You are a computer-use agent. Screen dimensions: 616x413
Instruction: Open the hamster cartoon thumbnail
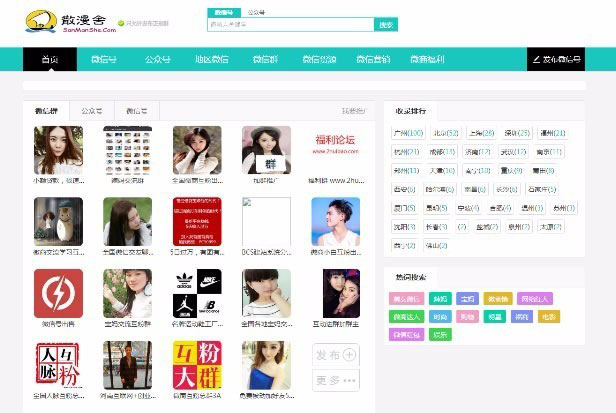coord(58,222)
